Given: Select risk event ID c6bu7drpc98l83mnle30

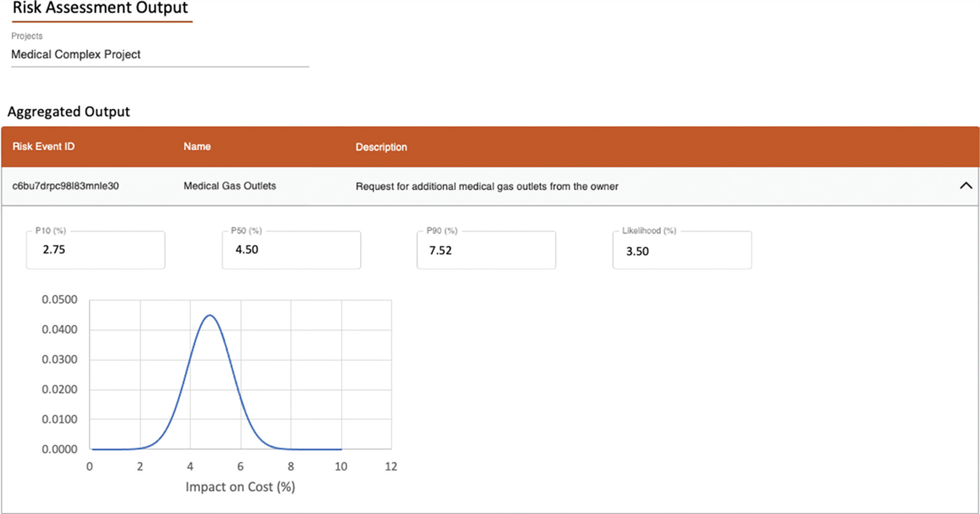Looking at the screenshot, I should (x=65, y=186).
